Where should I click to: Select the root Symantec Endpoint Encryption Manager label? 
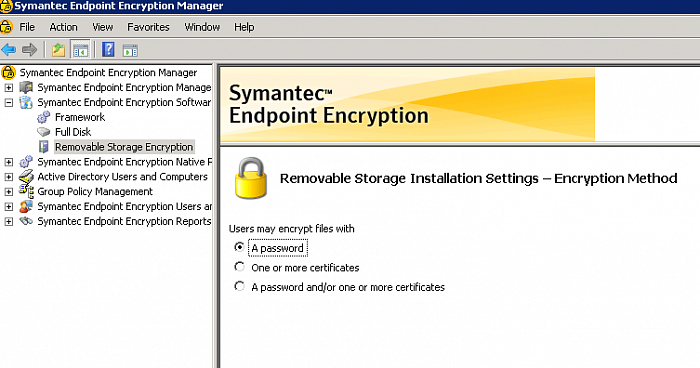coord(108,72)
